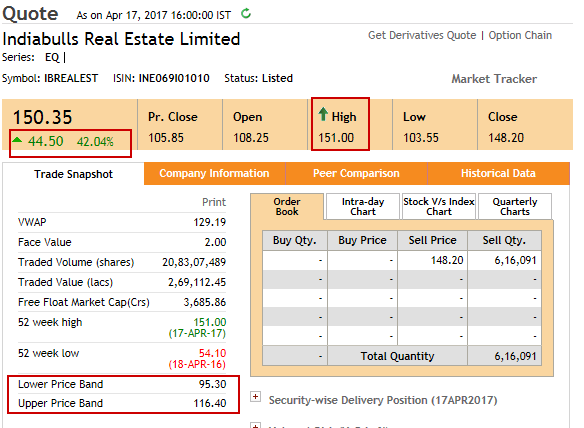584x428 pixels.
Task: Click the Buy Price column header
Action: pyautogui.click(x=362, y=240)
